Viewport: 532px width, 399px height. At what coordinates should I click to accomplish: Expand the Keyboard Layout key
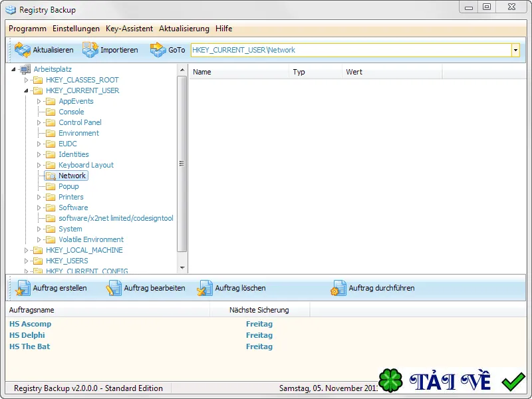pyautogui.click(x=39, y=165)
